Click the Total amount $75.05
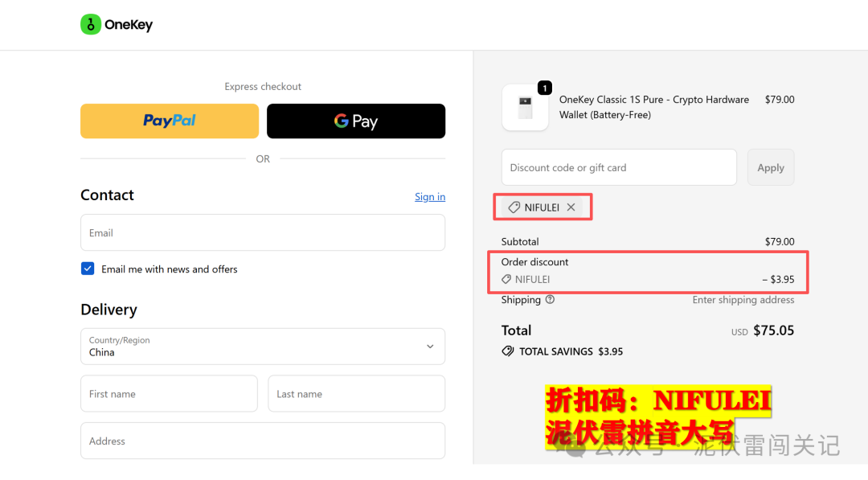 773,330
